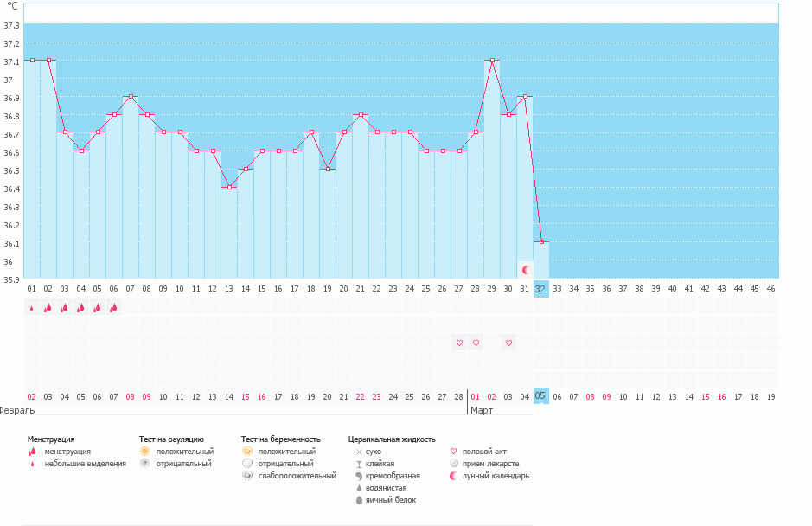Select the 37.1 temperature point on day 29
This screenshot has height=526, width=812.
[x=492, y=61]
